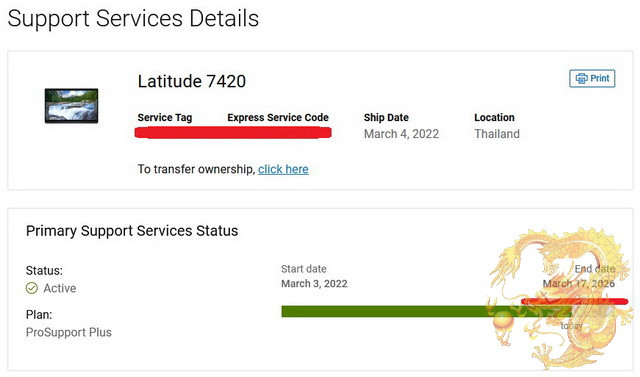Select the Latitude 7420 product title
This screenshot has height=377, width=640.
click(192, 81)
